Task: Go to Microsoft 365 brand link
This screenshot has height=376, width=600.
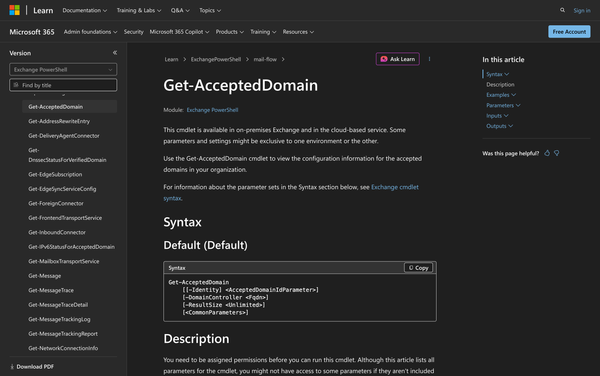Action: pos(32,32)
